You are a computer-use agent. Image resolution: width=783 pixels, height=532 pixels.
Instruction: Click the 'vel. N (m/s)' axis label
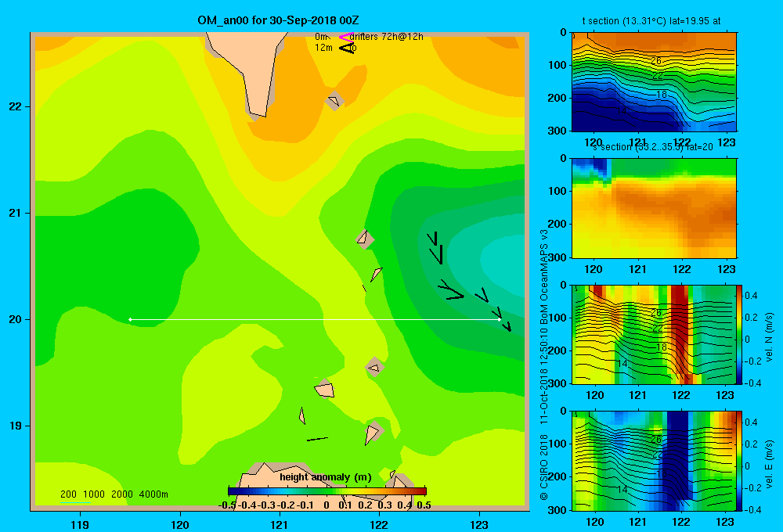pos(770,337)
